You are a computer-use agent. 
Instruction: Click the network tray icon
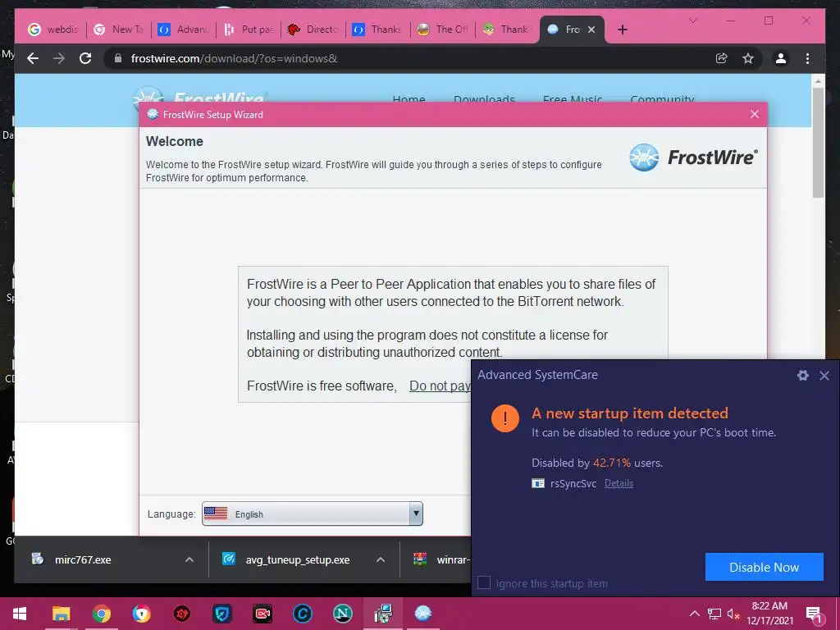tap(714, 614)
